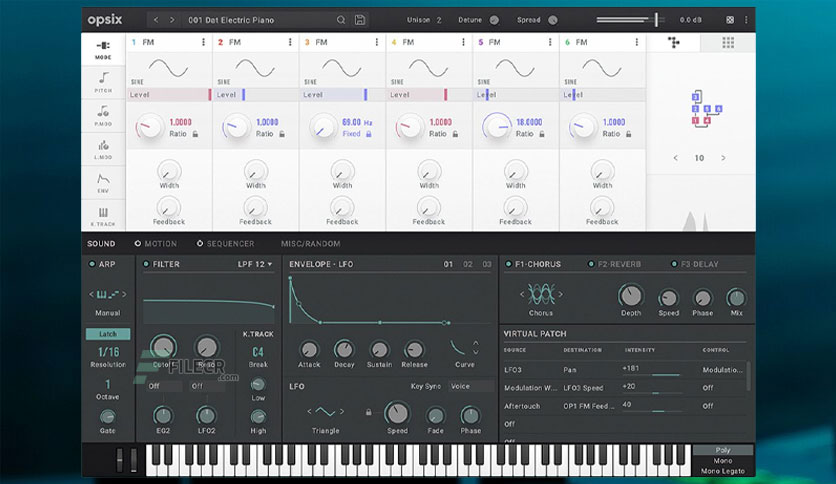Select next algorithm right of 10
The width and height of the screenshot is (836, 484).
point(723,158)
